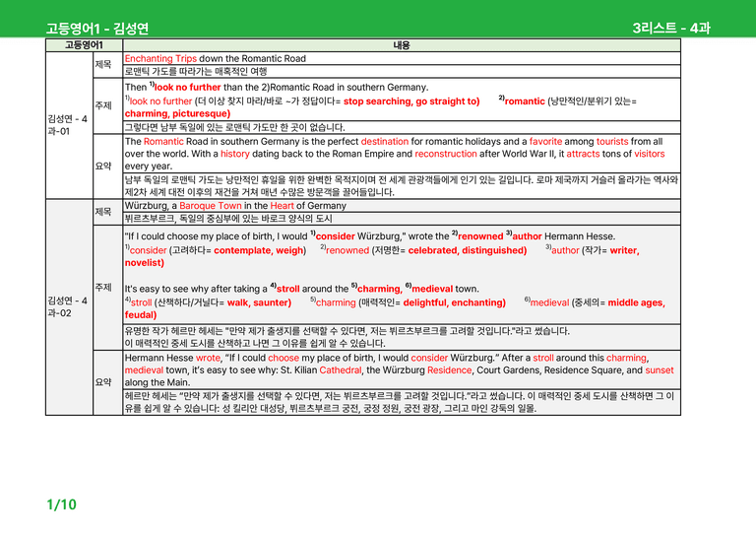Screen dimensions: 756x535
Task: Click the bold red word 'stroll' in sentence
Action: pyautogui.click(x=287, y=289)
